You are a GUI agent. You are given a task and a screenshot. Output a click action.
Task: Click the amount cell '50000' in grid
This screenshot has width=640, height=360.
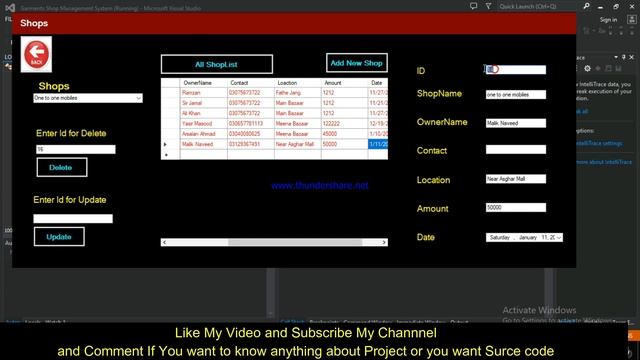point(344,144)
